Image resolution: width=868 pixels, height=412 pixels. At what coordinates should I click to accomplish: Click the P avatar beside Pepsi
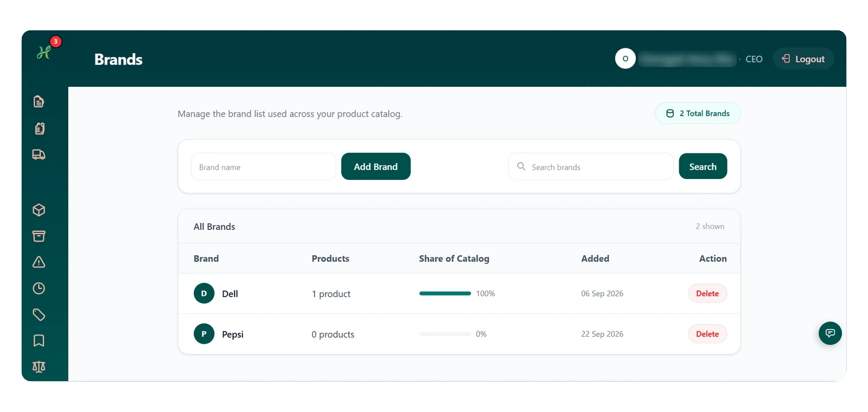tap(204, 334)
